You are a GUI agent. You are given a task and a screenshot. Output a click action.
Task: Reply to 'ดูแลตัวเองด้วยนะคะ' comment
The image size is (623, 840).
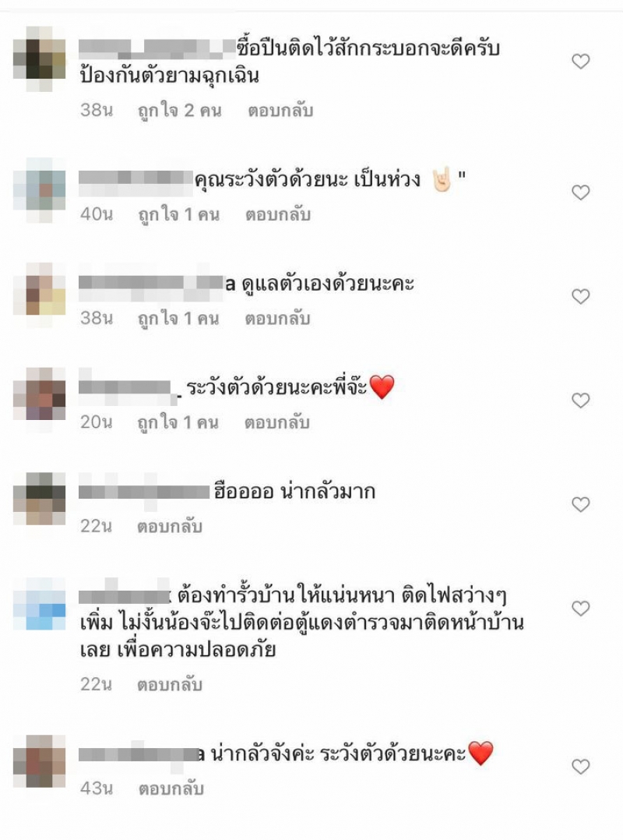tap(277, 319)
